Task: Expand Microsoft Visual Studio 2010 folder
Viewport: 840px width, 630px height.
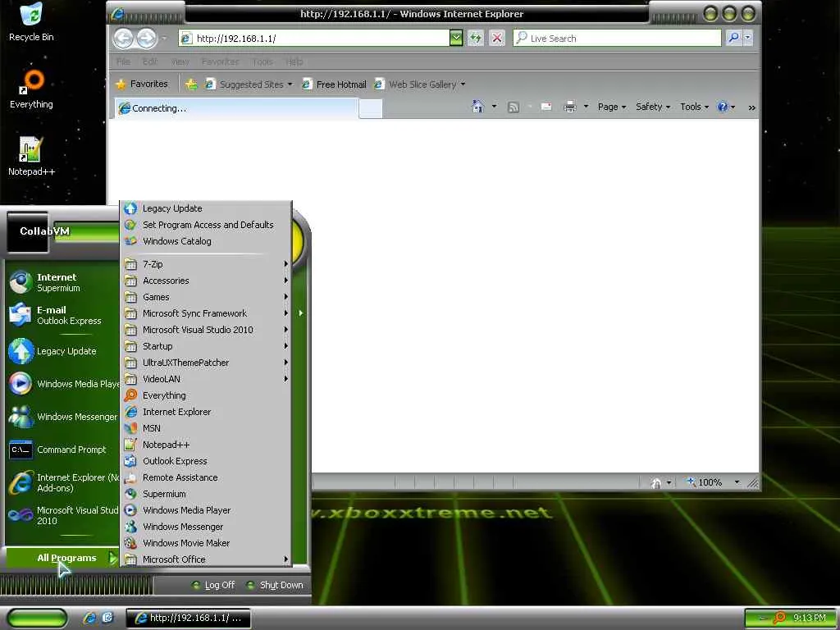Action: [206, 330]
